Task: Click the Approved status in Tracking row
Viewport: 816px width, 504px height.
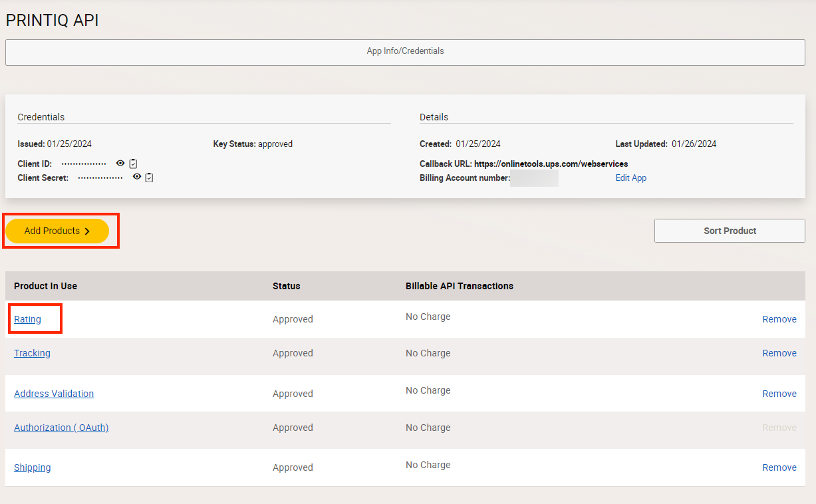Action: coord(293,353)
